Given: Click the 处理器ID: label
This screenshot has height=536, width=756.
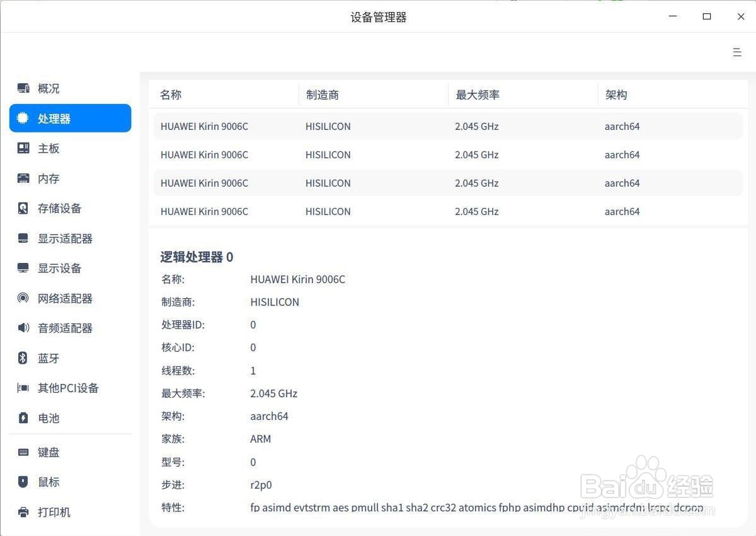Looking at the screenshot, I should [183, 325].
